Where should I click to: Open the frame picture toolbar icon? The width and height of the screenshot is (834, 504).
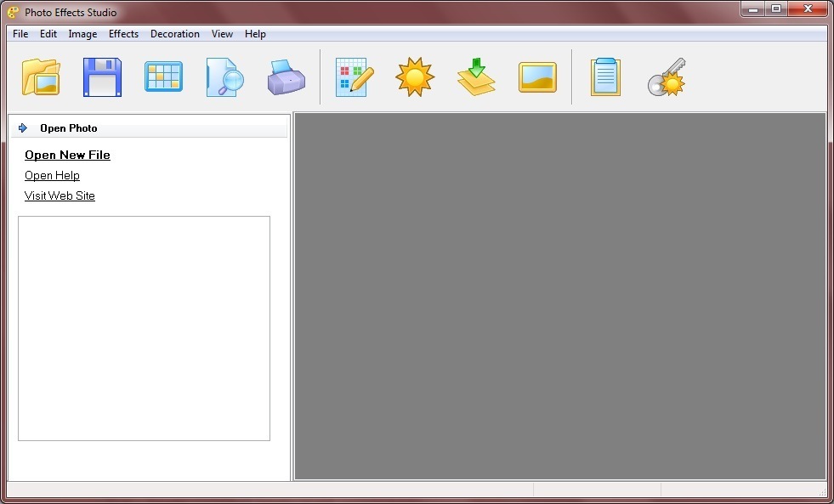click(536, 76)
